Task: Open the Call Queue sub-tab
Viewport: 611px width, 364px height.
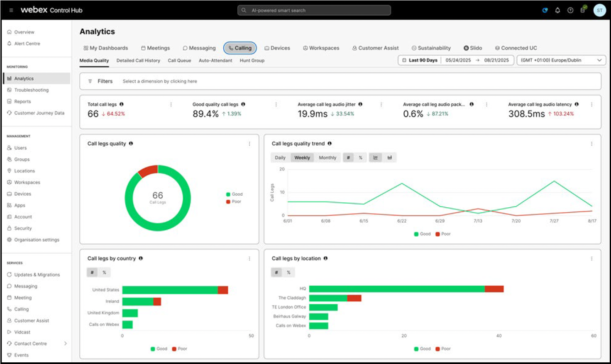Action: [179, 61]
